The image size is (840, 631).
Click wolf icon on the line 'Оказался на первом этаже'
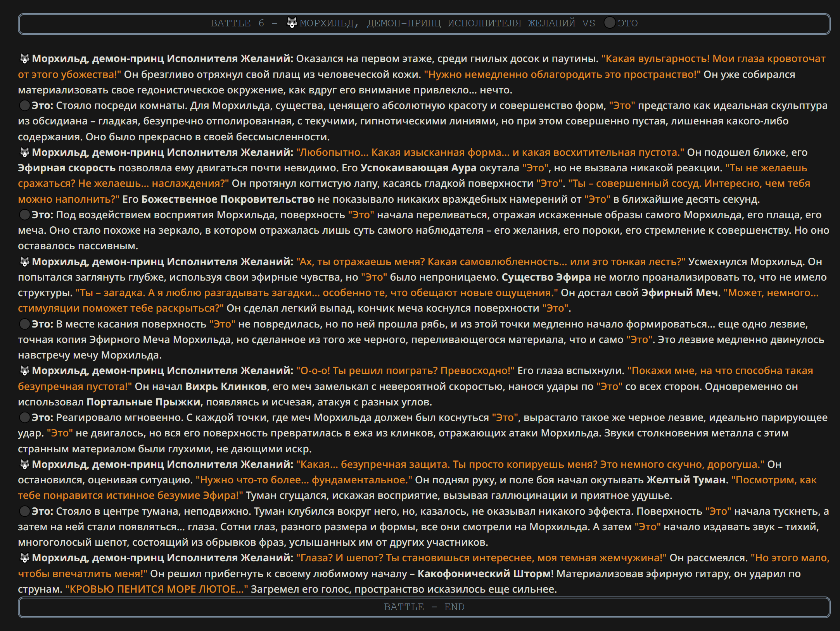click(24, 59)
